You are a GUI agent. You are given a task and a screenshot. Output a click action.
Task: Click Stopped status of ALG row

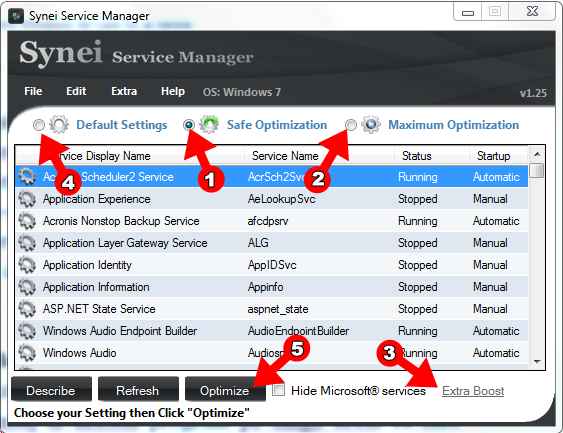coord(418,243)
